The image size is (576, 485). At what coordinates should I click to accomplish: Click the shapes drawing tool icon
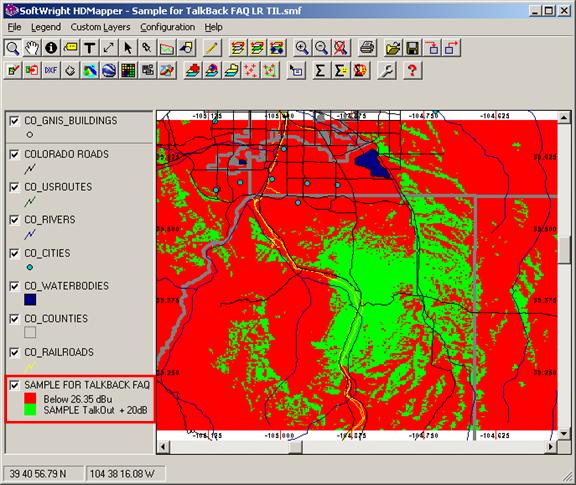click(x=186, y=48)
